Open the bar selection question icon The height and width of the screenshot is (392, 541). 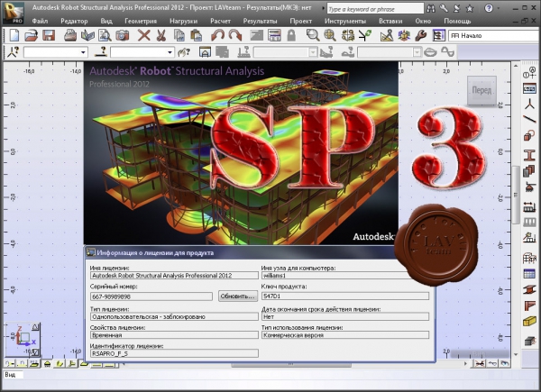[101, 52]
